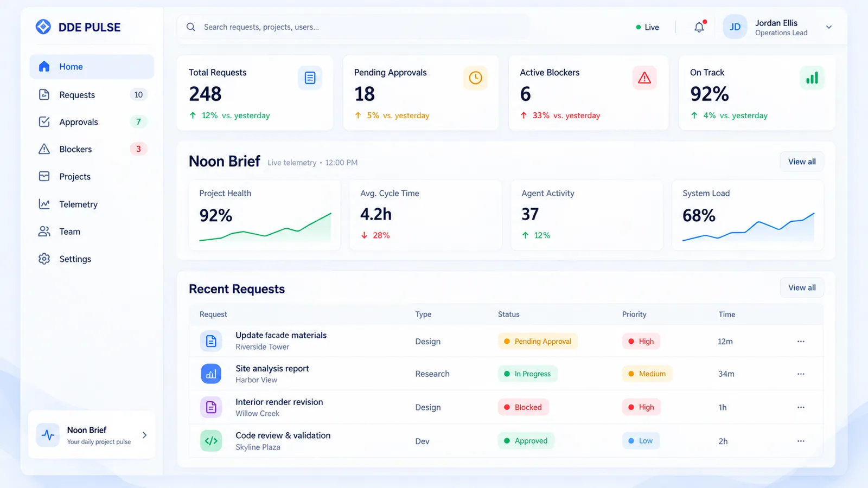The width and height of the screenshot is (868, 488).
Task: Click the Approved status badge
Action: [526, 441]
